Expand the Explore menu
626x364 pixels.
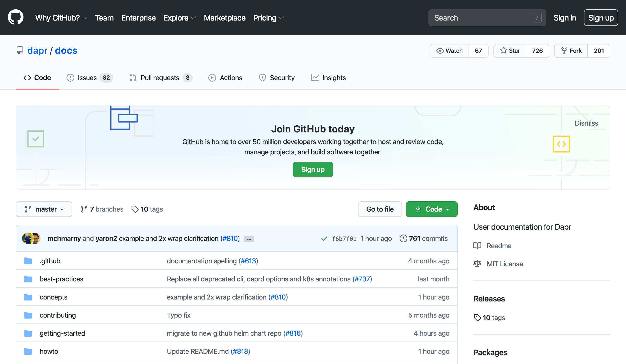point(179,18)
